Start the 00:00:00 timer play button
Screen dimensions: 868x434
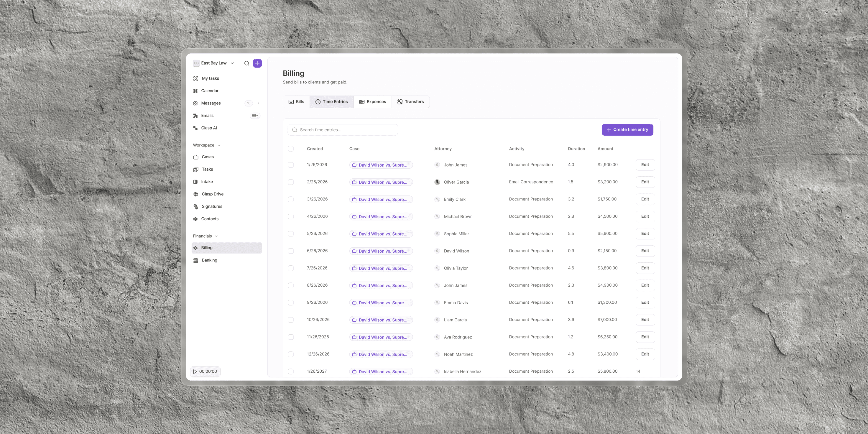[195, 372]
